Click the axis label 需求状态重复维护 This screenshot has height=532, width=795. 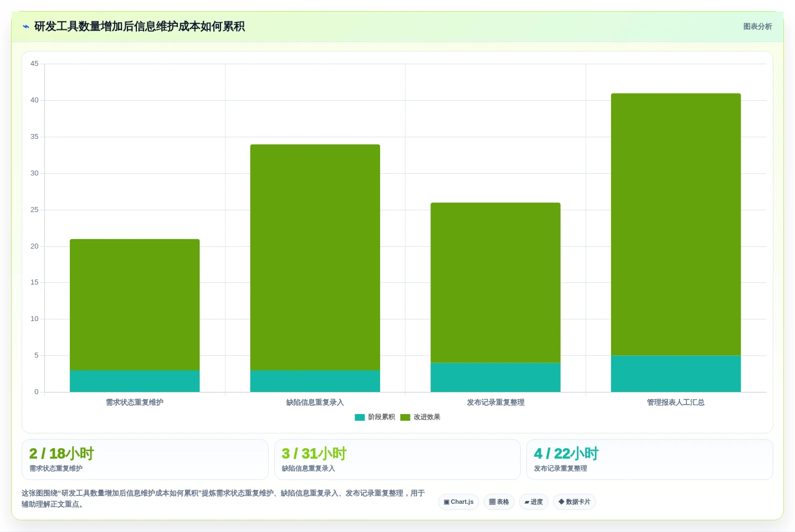pyautogui.click(x=135, y=402)
